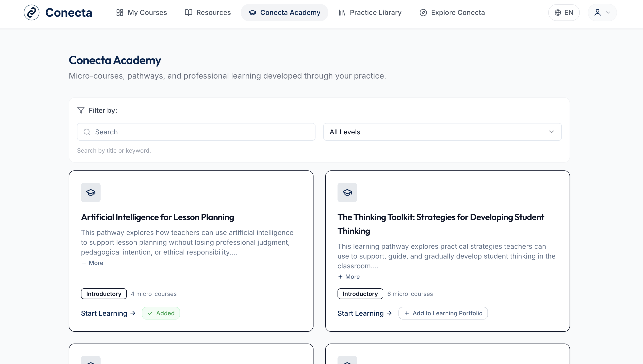Expand More on Thinking Toolkit description
The width and height of the screenshot is (643, 364).
pyautogui.click(x=349, y=277)
